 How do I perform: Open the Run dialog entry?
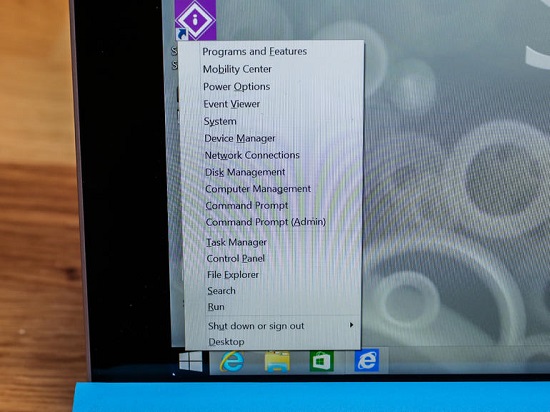(216, 307)
